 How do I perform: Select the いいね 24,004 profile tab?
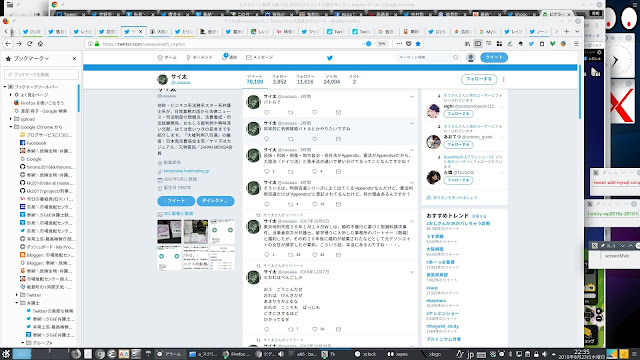pos(331,80)
